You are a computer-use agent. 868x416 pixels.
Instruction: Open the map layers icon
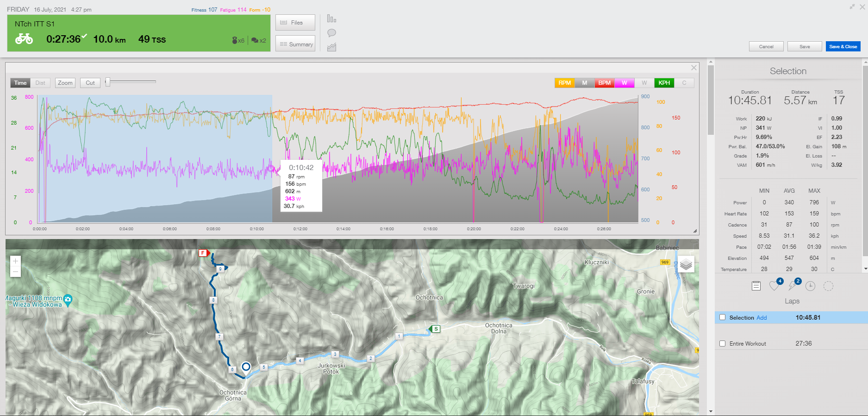point(686,265)
